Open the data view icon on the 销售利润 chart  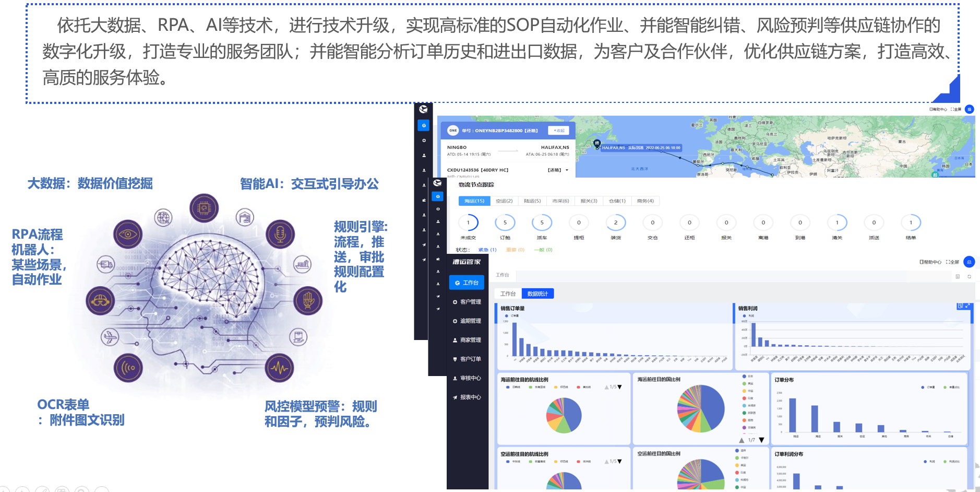click(960, 306)
